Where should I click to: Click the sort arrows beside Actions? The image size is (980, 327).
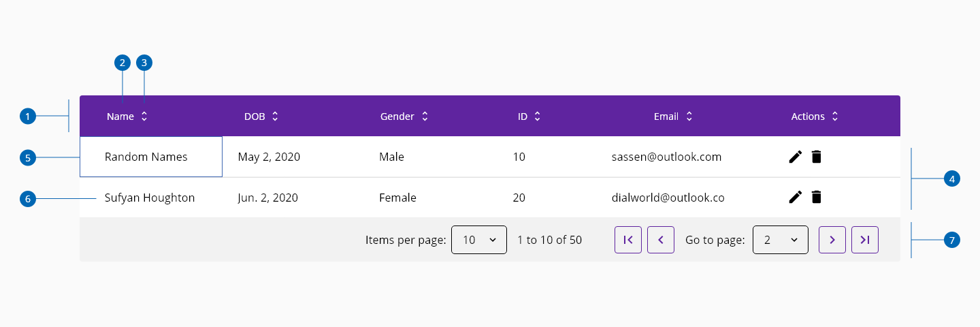coord(835,116)
